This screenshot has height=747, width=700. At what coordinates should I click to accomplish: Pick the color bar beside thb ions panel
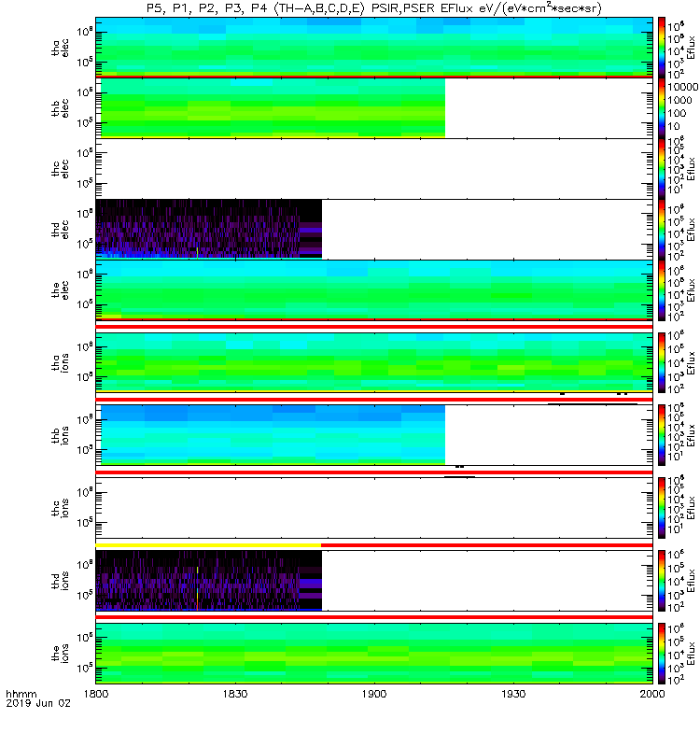click(x=662, y=435)
